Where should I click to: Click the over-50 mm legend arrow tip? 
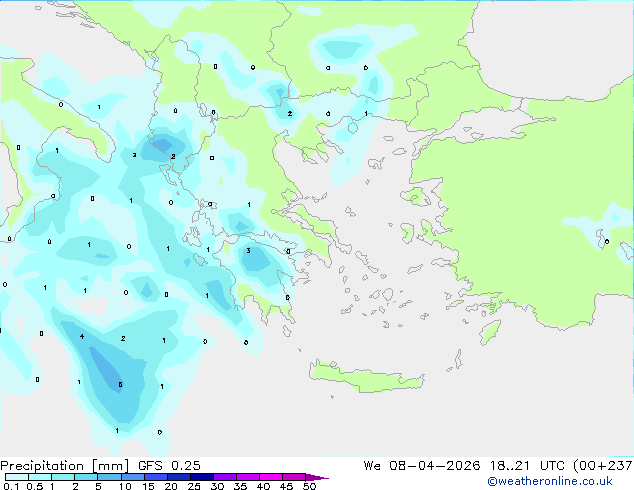[316, 477]
